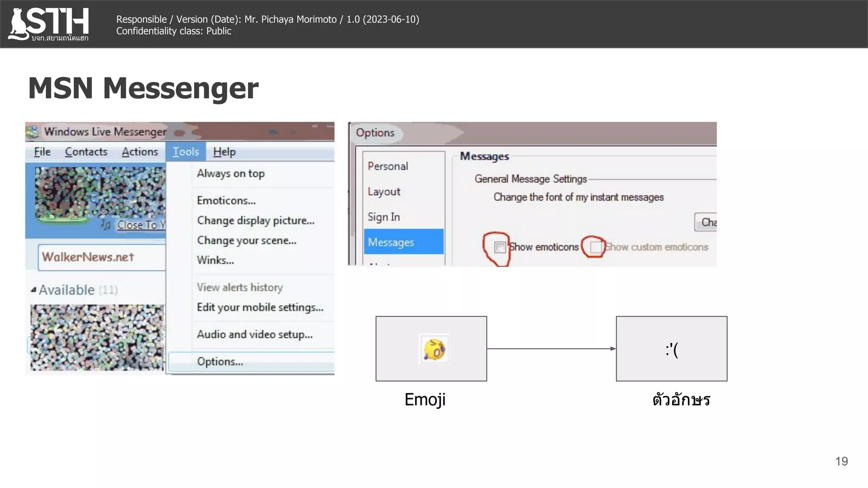Open the File menu
Screen dimensions: 868x488
pyautogui.click(x=42, y=152)
